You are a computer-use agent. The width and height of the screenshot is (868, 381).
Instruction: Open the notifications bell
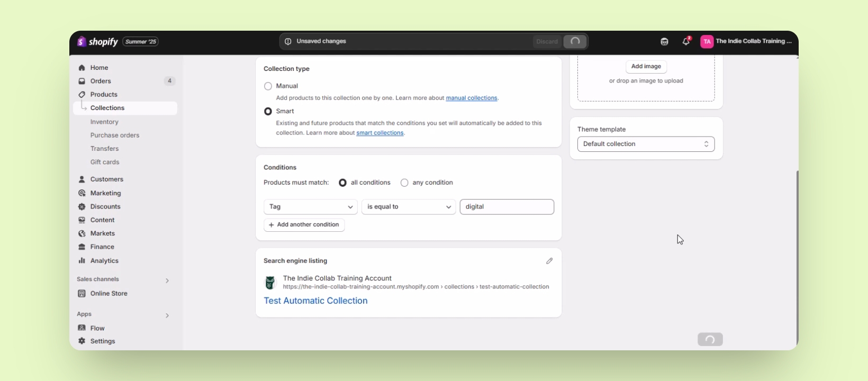click(x=686, y=42)
